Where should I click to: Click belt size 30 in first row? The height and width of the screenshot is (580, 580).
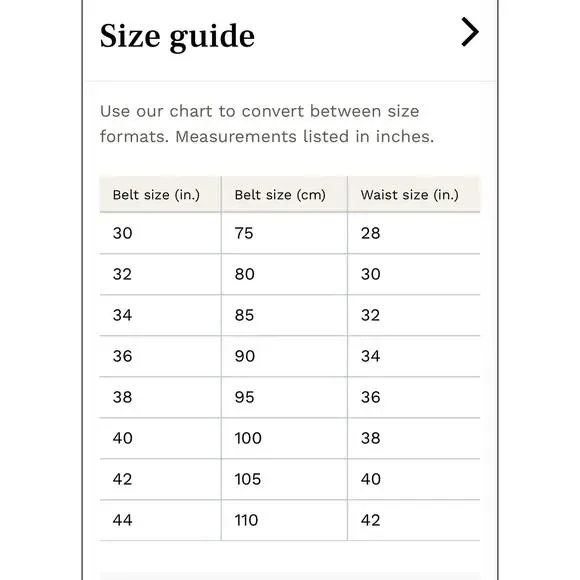point(160,233)
